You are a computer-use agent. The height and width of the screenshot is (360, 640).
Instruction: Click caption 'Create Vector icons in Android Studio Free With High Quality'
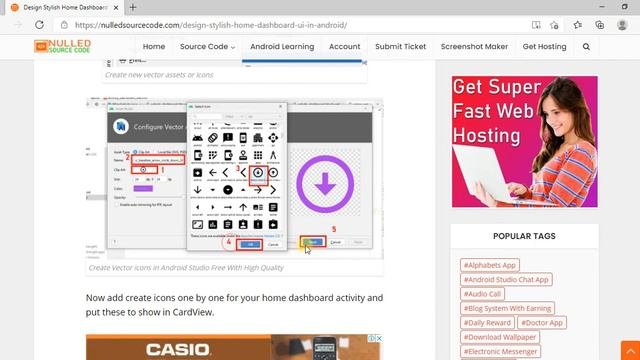click(x=186, y=268)
